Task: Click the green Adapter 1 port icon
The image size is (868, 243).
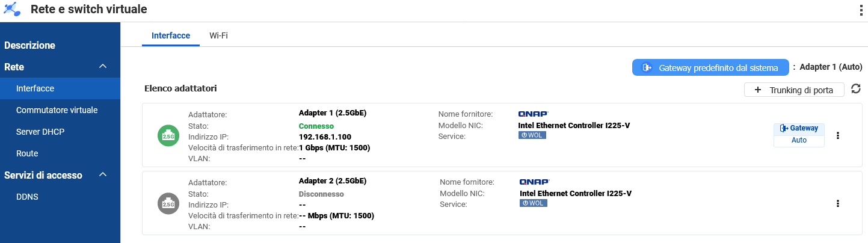Action: pyautogui.click(x=168, y=135)
